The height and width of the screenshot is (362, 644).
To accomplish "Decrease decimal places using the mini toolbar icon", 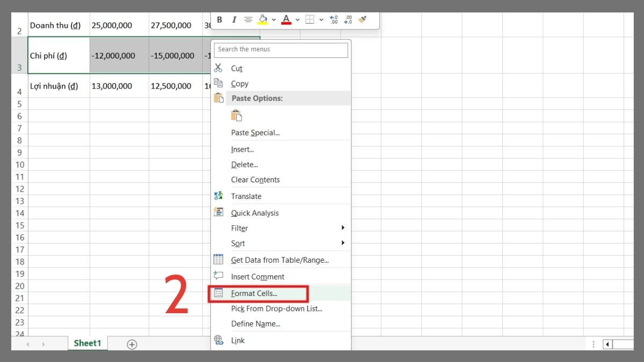I will 348,20.
